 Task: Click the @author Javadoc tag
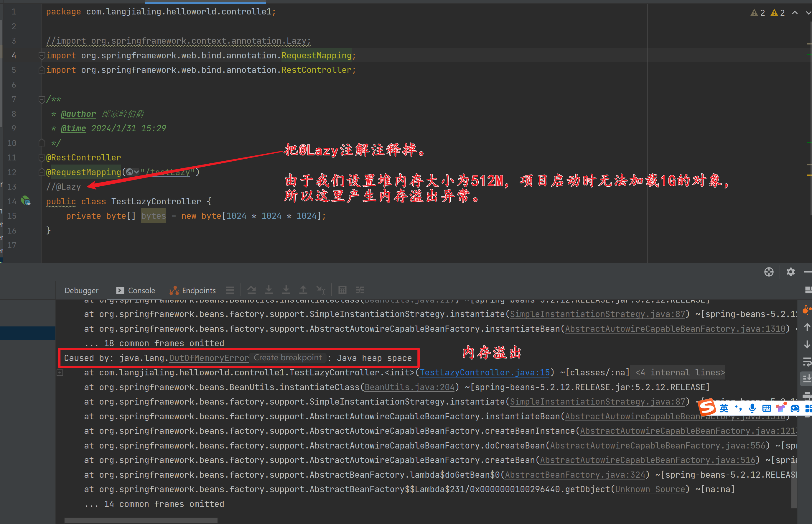[x=79, y=114]
